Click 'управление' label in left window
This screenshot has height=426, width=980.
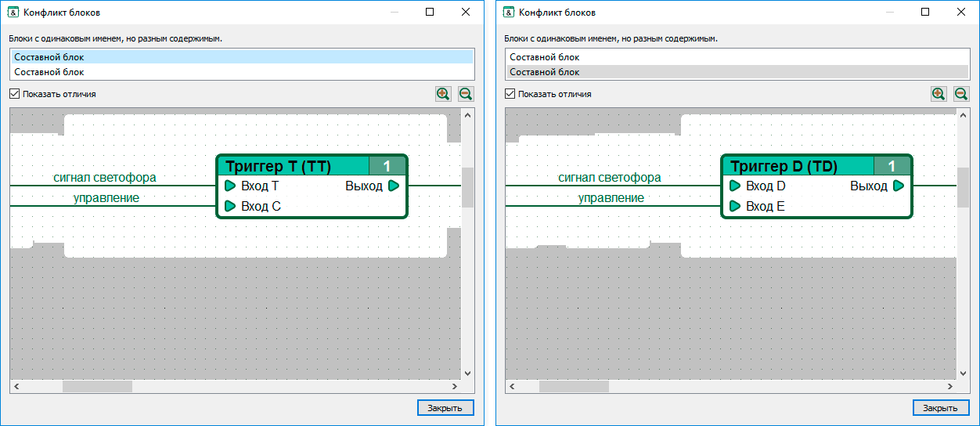click(106, 198)
